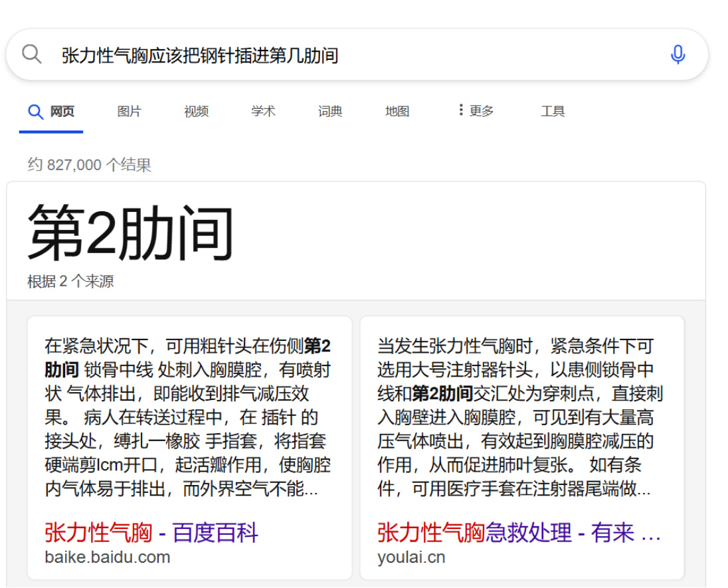Open the 地图 tab
Image resolution: width=728 pixels, height=588 pixels.
[397, 112]
